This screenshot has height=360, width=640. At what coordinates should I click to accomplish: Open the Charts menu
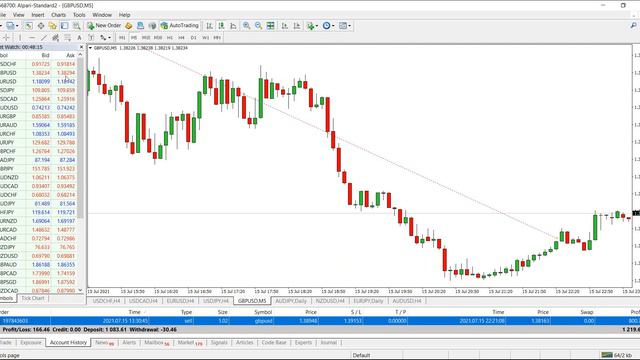pyautogui.click(x=58, y=15)
